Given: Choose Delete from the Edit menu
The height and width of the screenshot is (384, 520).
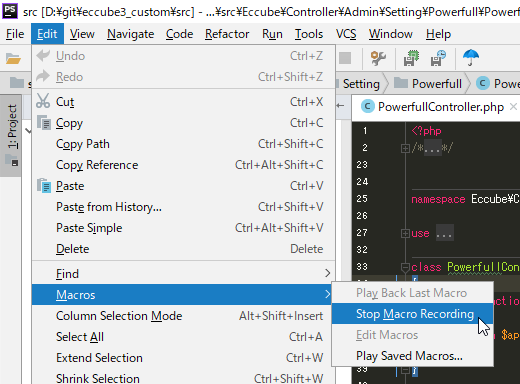Looking at the screenshot, I should coord(183,249).
